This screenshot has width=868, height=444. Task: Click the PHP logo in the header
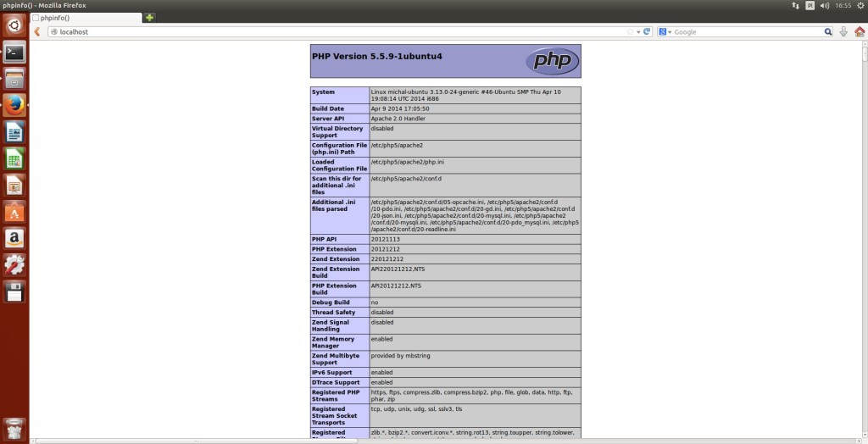pyautogui.click(x=552, y=61)
